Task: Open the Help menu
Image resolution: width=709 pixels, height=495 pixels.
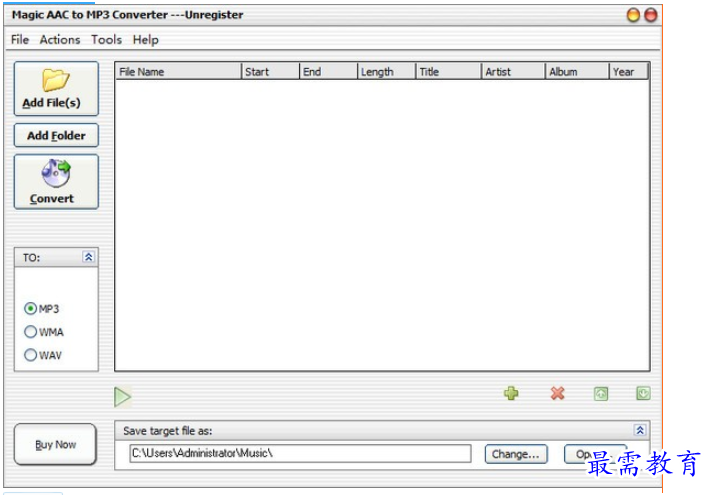Action: pyautogui.click(x=146, y=40)
